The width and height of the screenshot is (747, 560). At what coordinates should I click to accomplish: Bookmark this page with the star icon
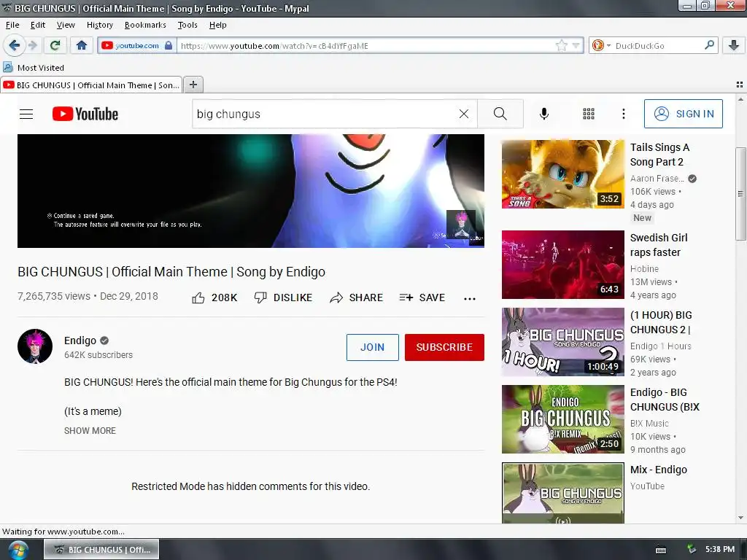[x=562, y=46]
